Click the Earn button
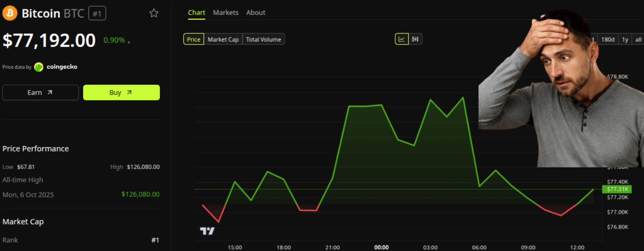 (40, 92)
